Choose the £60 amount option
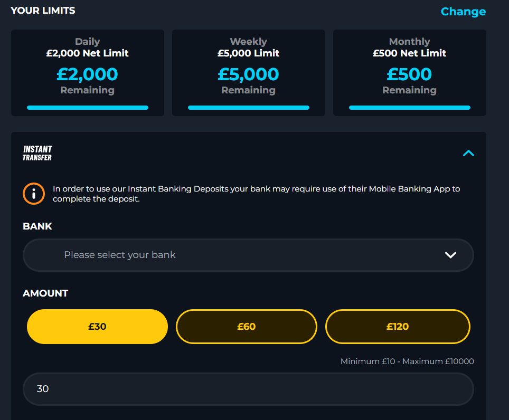This screenshot has width=509, height=420. point(247,326)
